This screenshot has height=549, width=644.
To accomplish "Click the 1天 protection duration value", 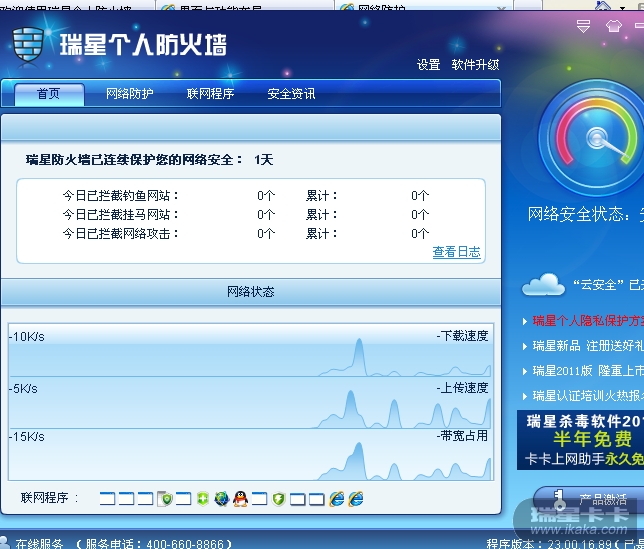I will (264, 159).
